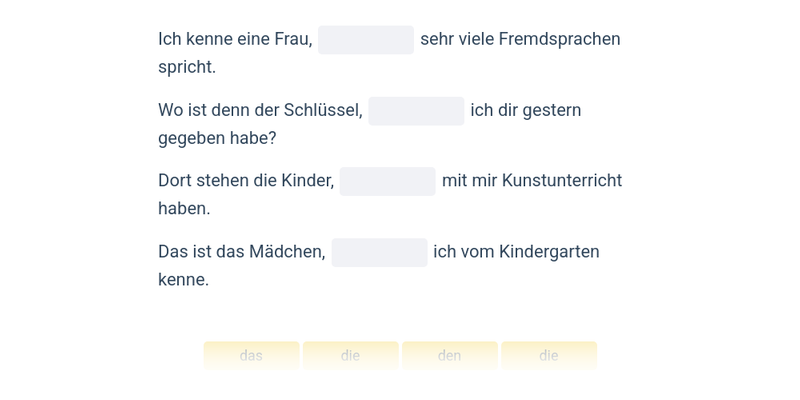Click the words 'gegeben habe?'
The width and height of the screenshot is (800, 400).
point(217,138)
